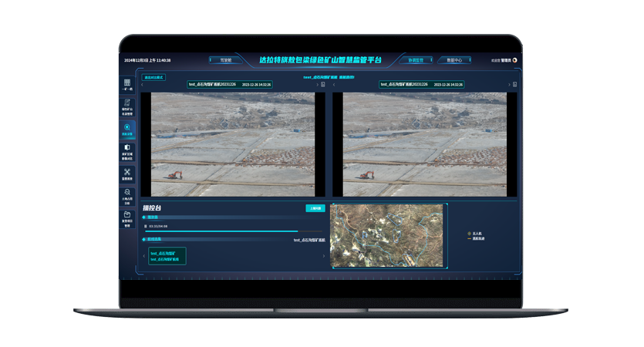This screenshot has height=347, width=644.
Task: Click the 操控台 panel title
Action: 152,208
